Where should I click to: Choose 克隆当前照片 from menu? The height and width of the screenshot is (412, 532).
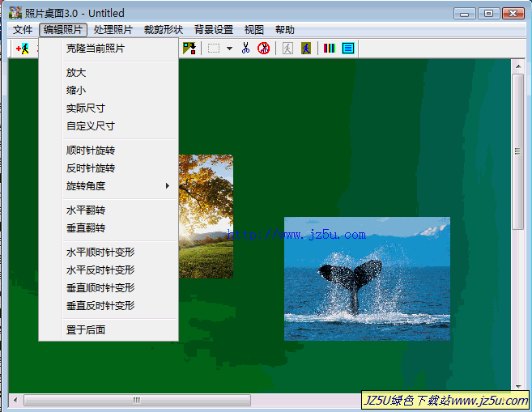(x=109, y=49)
